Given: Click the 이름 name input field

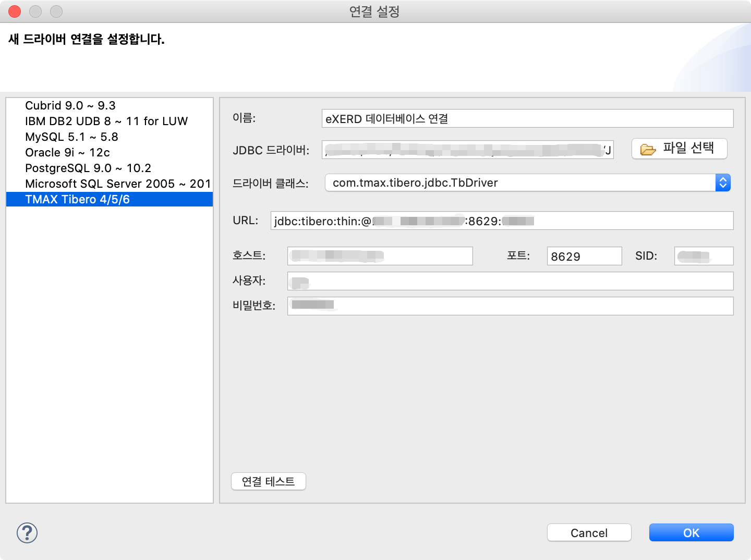Looking at the screenshot, I should tap(528, 118).
